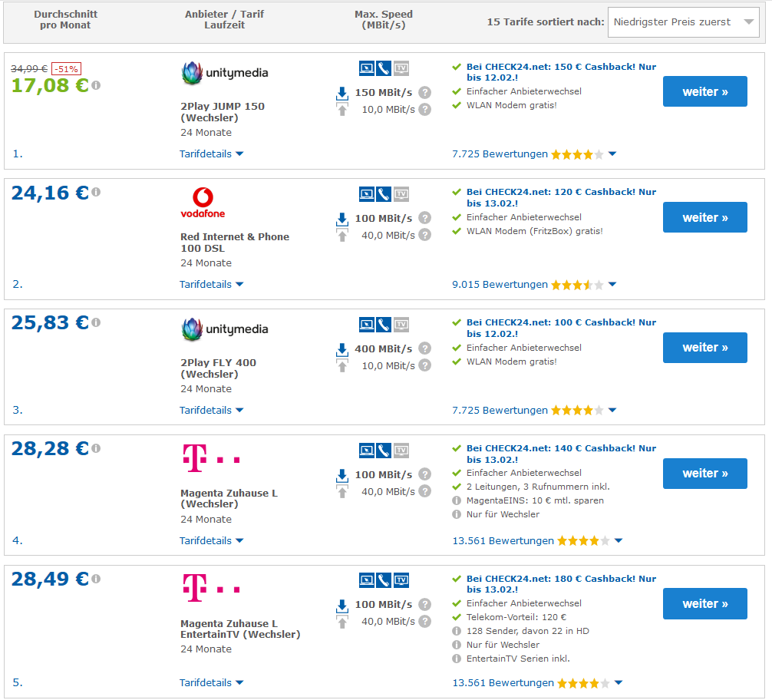Click the star rating of Vodafone tariff
This screenshot has height=700, width=772.
[x=578, y=285]
